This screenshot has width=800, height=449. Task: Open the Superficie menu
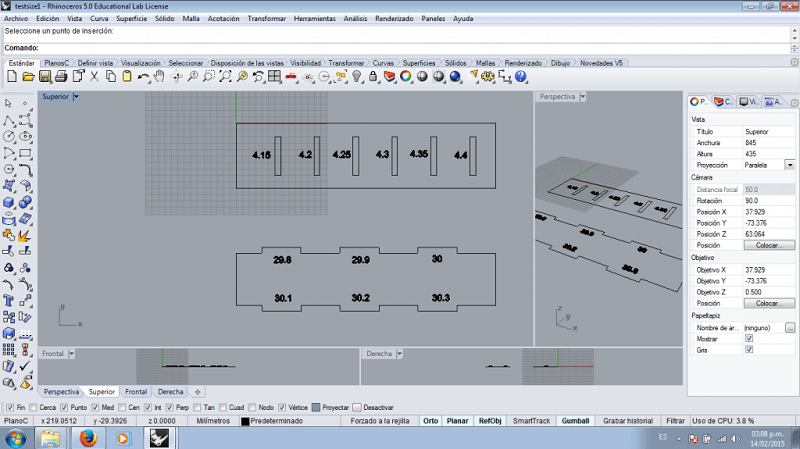(x=132, y=18)
